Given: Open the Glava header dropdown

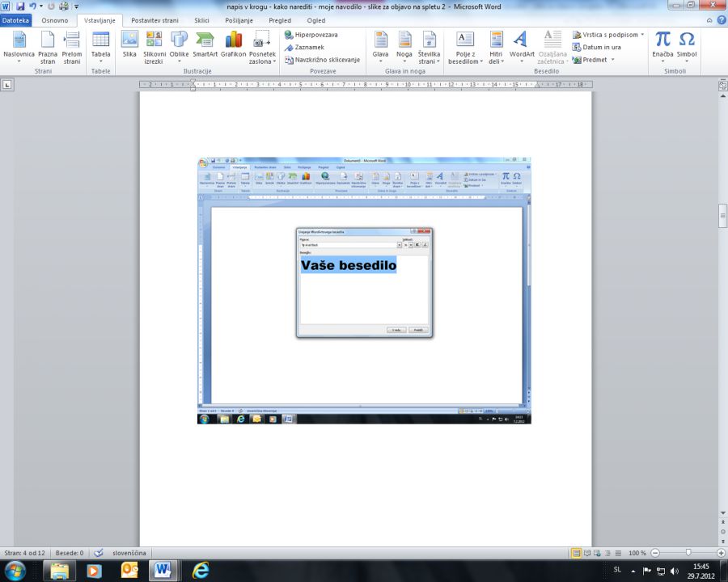Looking at the screenshot, I should tap(380, 48).
